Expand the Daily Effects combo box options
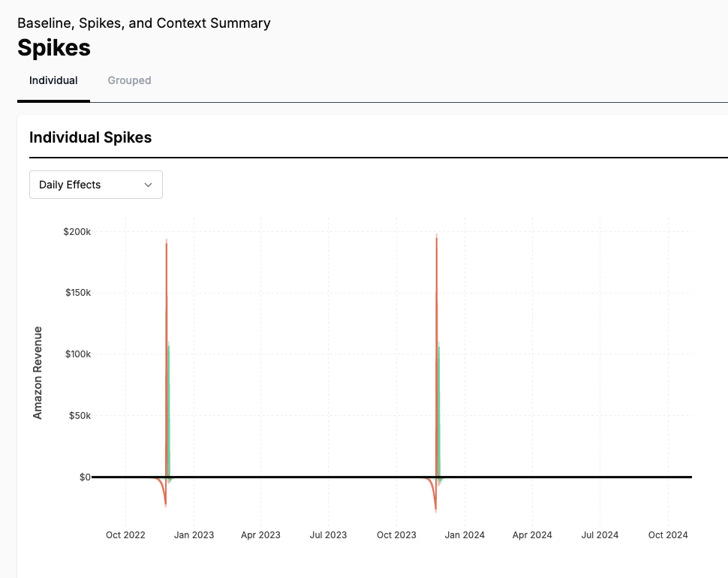This screenshot has width=728, height=578. pos(95,184)
